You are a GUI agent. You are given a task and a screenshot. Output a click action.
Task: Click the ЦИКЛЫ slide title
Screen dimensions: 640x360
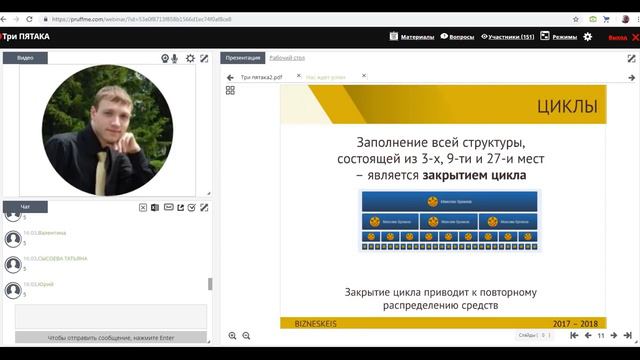click(567, 107)
